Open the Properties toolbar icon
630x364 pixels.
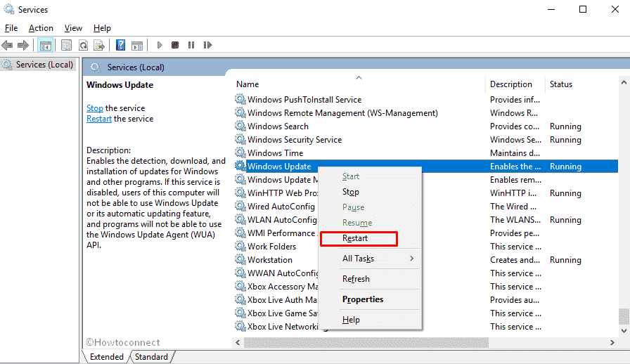click(67, 45)
